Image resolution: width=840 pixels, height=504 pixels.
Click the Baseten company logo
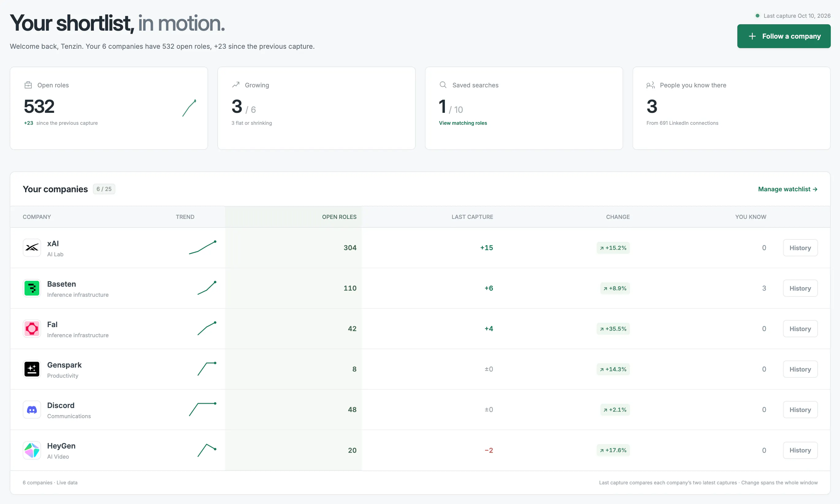tap(32, 288)
